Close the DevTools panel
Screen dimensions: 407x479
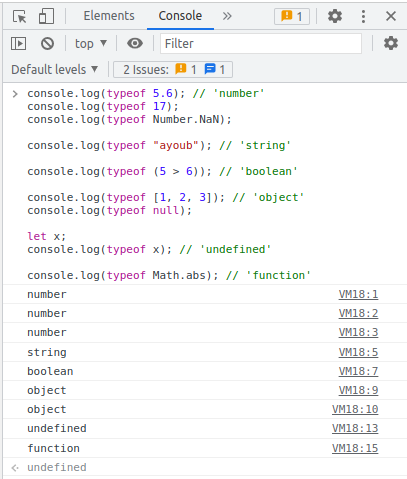(x=391, y=16)
